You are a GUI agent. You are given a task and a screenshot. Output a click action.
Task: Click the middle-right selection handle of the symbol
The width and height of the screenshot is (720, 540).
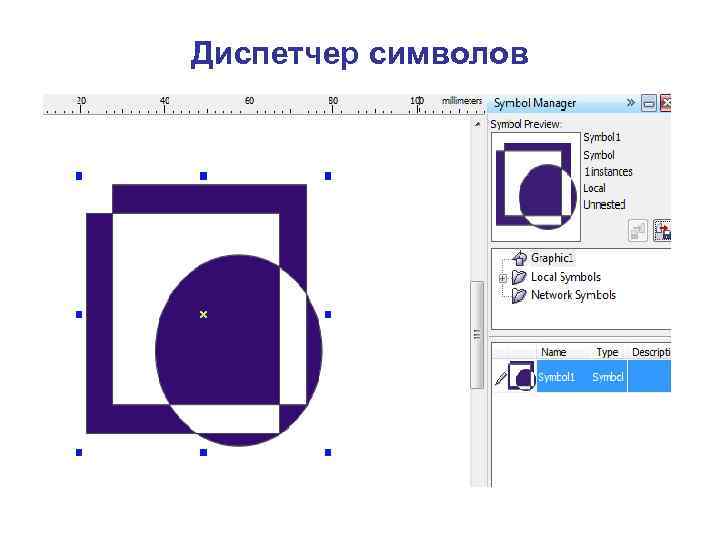(x=328, y=314)
